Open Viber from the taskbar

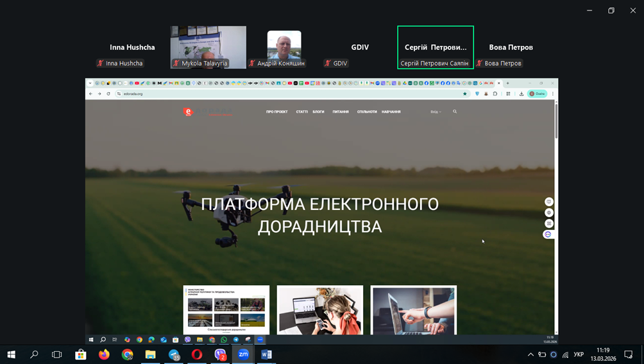pyautogui.click(x=220, y=354)
